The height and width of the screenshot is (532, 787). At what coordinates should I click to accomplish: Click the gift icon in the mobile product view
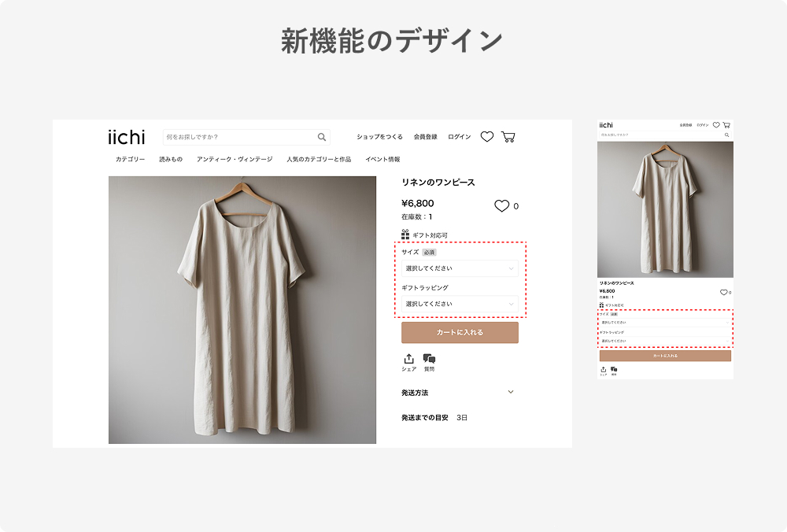click(x=602, y=305)
